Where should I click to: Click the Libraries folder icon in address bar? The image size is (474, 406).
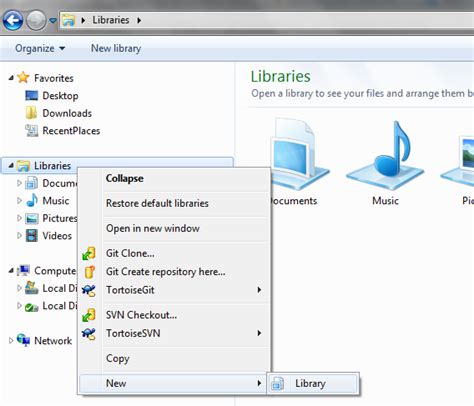(69, 20)
